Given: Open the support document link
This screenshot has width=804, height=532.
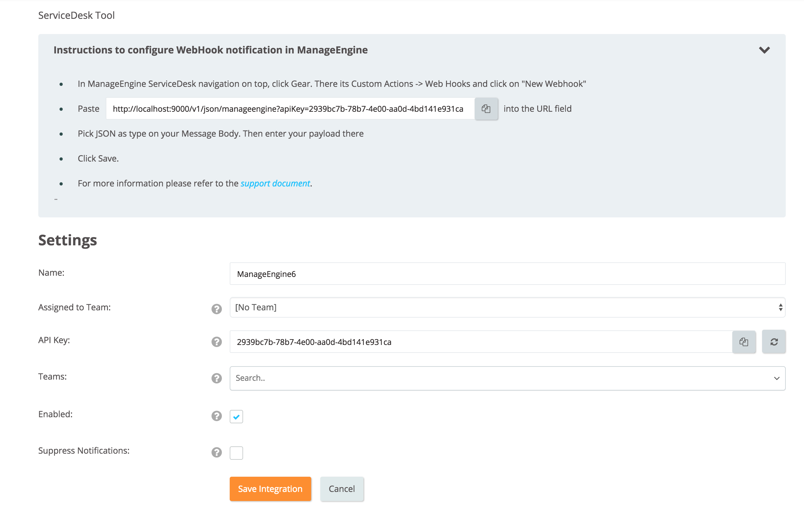Looking at the screenshot, I should point(275,183).
